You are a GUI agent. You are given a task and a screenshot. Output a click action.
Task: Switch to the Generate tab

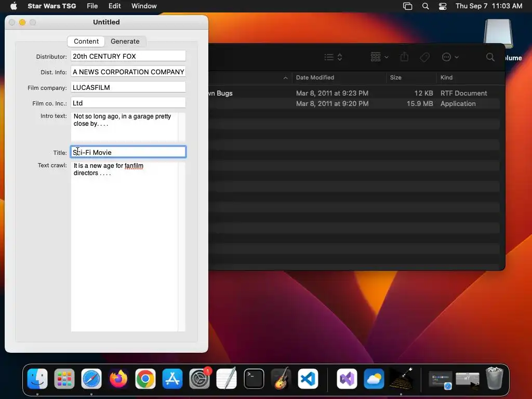tap(125, 42)
